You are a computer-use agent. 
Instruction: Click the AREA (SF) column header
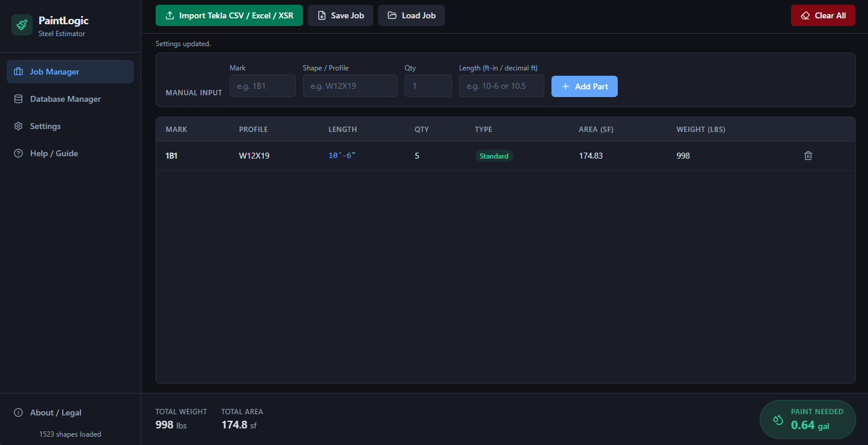click(596, 130)
